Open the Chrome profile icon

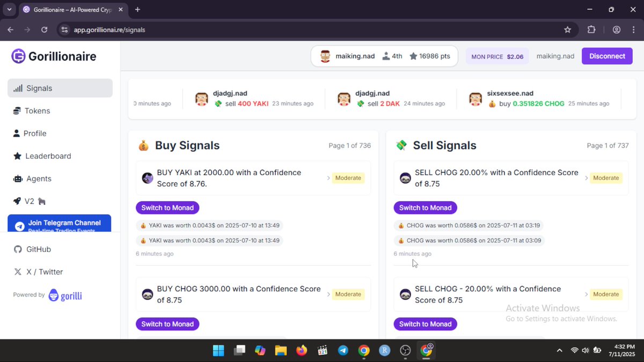coord(617,30)
